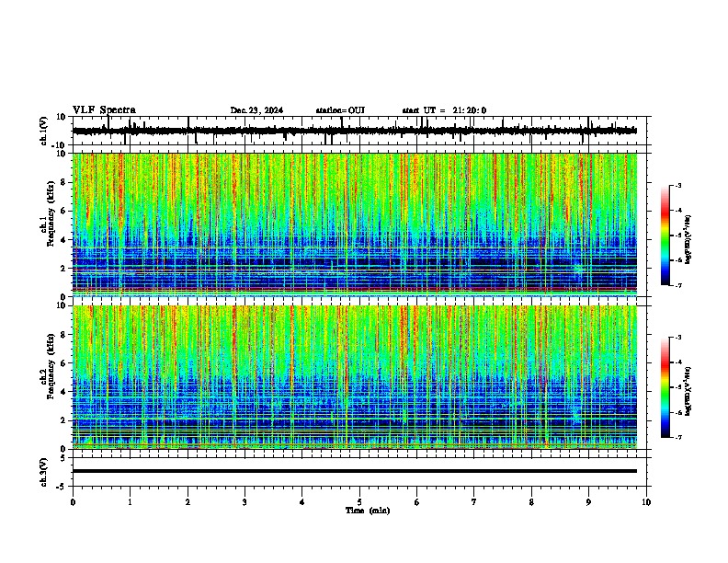Screen dimensions: 728x563
Task: Click the "VLF Spectra" plot title
Action: coord(104,110)
